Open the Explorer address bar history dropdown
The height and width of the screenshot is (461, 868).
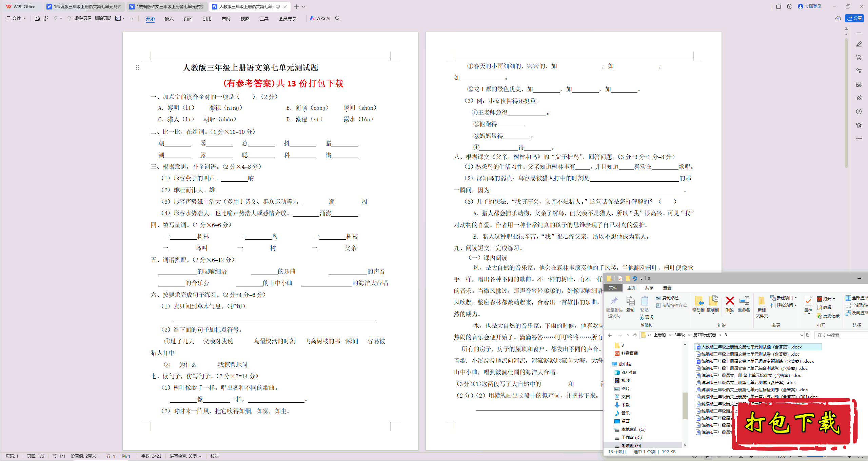pyautogui.click(x=802, y=335)
